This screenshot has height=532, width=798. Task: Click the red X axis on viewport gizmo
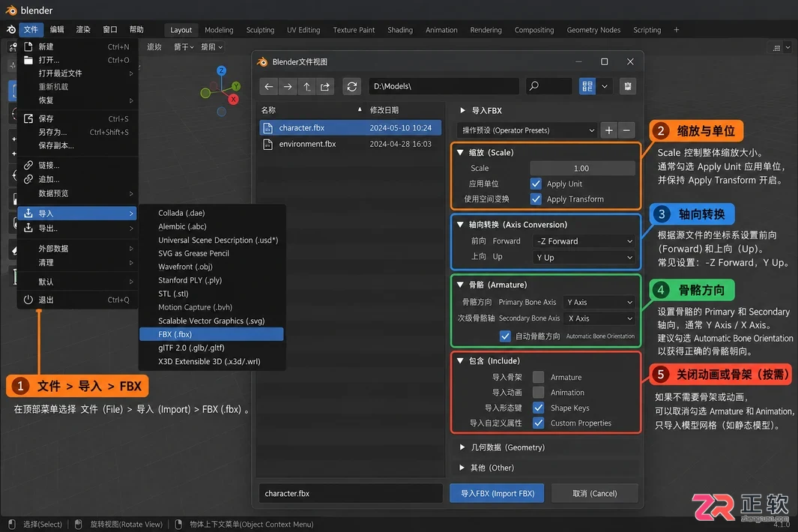234,99
